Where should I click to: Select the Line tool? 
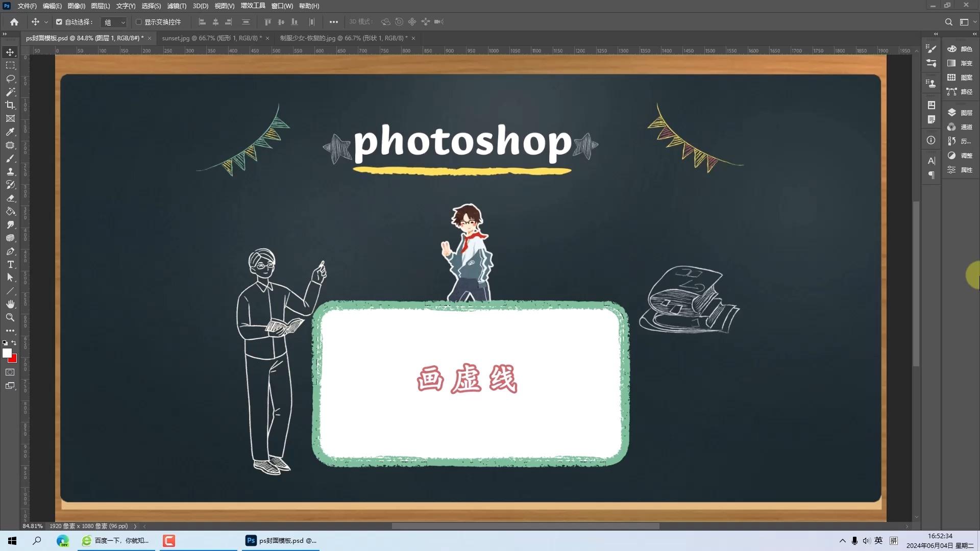(10, 291)
